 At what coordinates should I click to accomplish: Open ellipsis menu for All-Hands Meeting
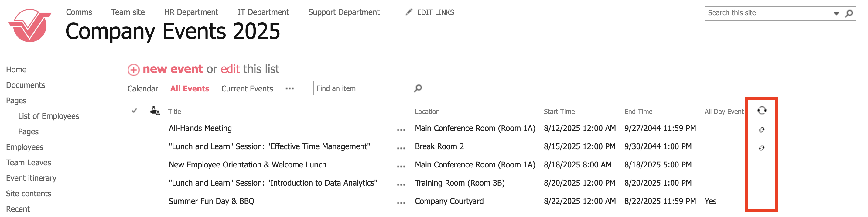point(401,130)
